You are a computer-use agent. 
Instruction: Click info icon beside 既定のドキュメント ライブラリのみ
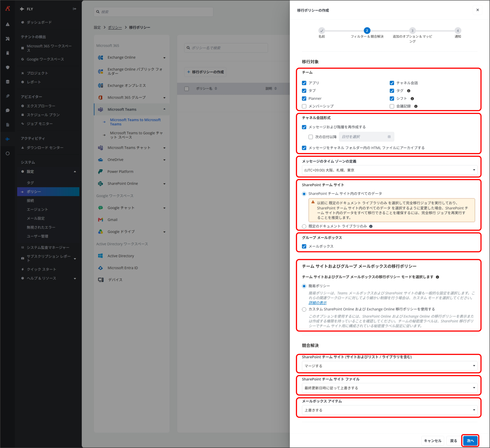pos(371,226)
